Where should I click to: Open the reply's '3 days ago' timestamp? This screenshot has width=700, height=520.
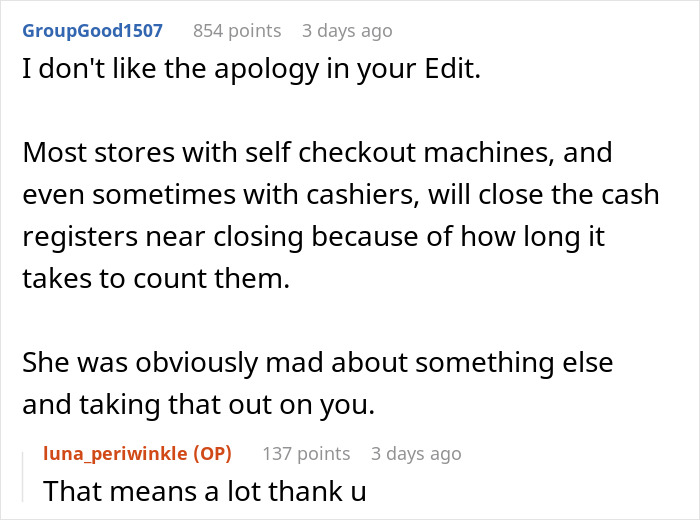click(416, 453)
